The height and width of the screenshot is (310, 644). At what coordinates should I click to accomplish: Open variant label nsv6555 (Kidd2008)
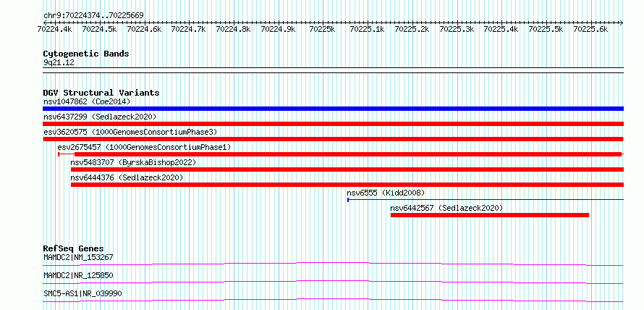pos(386,193)
